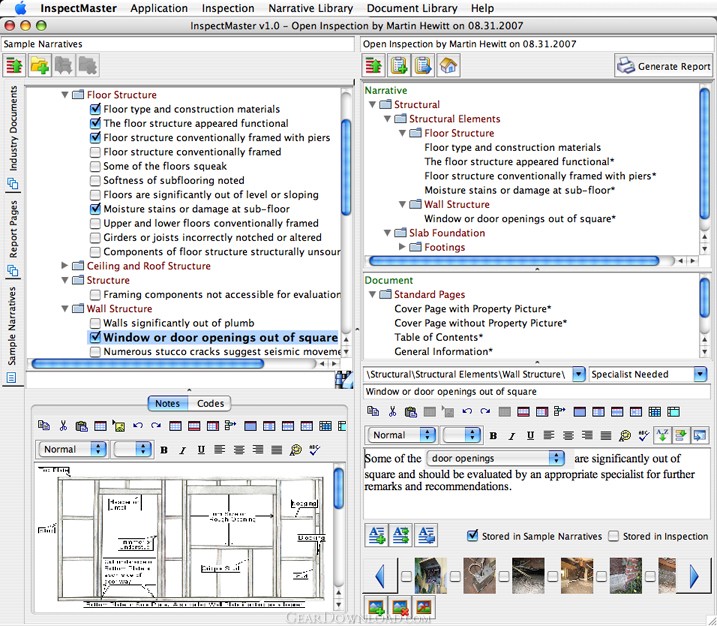Uncheck 'Moisture stains or damage at sub-floor'
The height and width of the screenshot is (626, 717).
pos(95,209)
